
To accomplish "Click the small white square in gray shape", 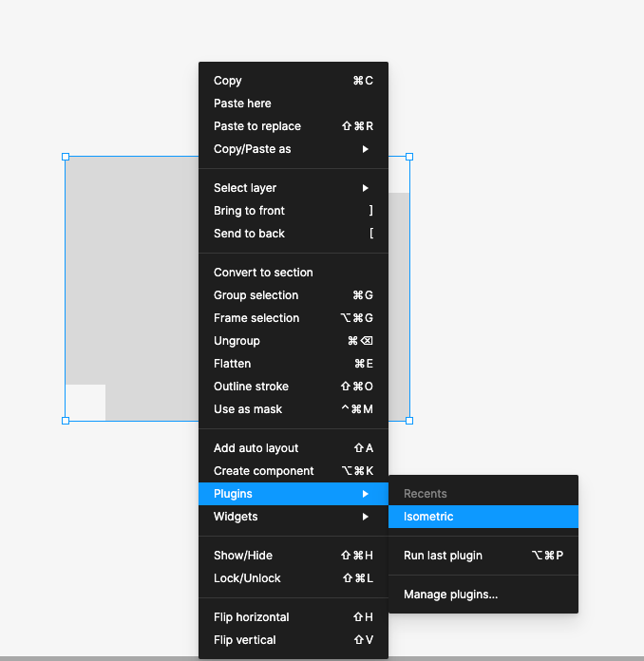I will pos(85,402).
